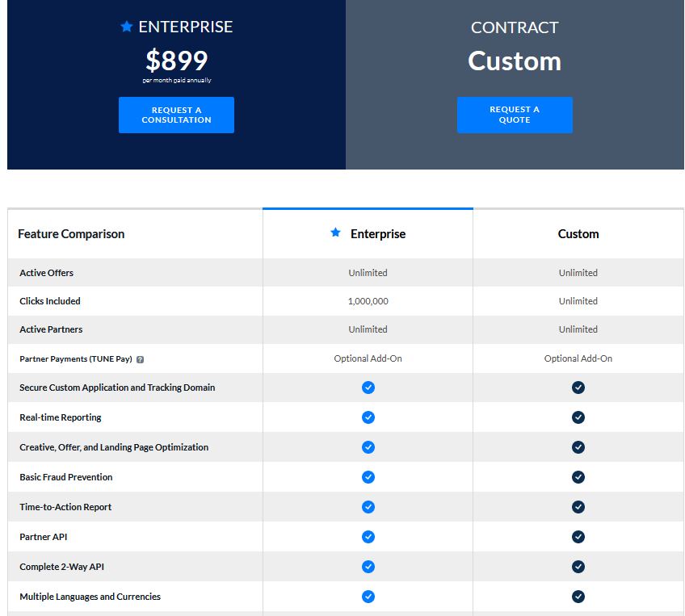
Task: Select the Custom column header
Action: pos(578,234)
